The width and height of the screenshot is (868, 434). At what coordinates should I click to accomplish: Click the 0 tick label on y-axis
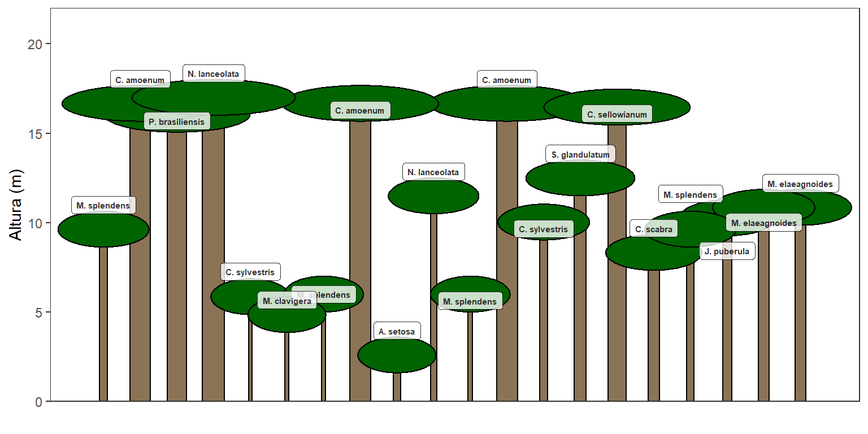point(38,402)
